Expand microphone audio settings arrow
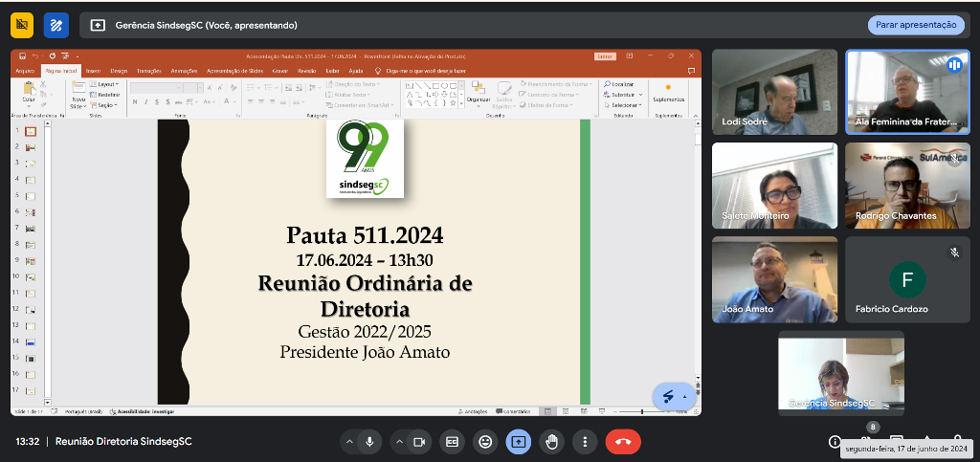This screenshot has height=462, width=980. point(348,442)
